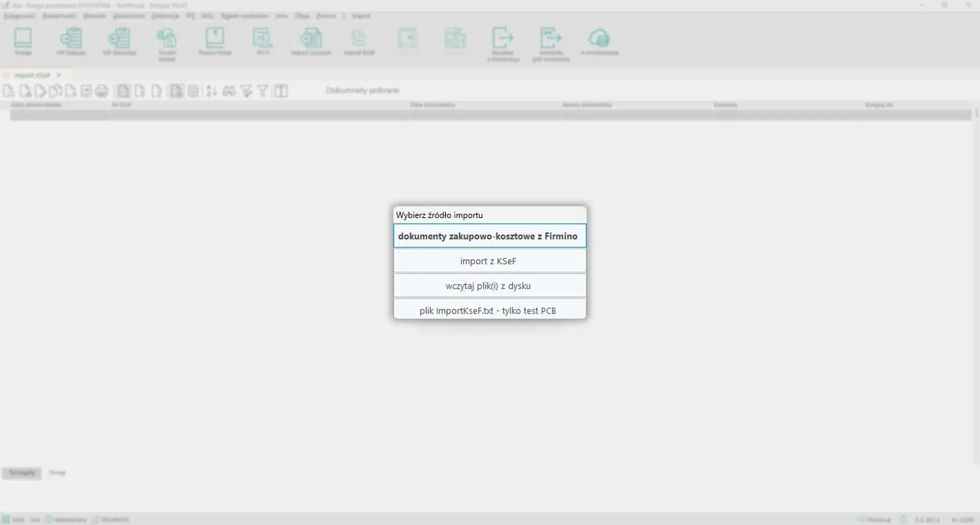
Task: Click the printer icon in toolbar
Action: 102,91
